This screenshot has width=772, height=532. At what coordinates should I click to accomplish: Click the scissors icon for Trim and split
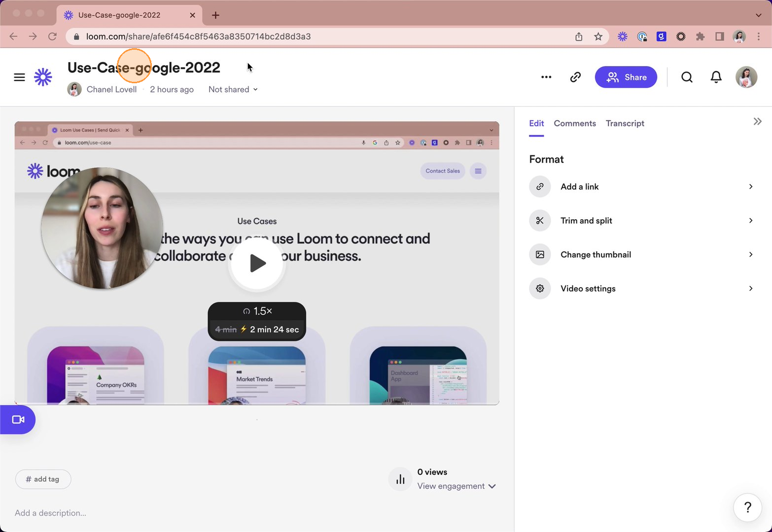click(540, 221)
